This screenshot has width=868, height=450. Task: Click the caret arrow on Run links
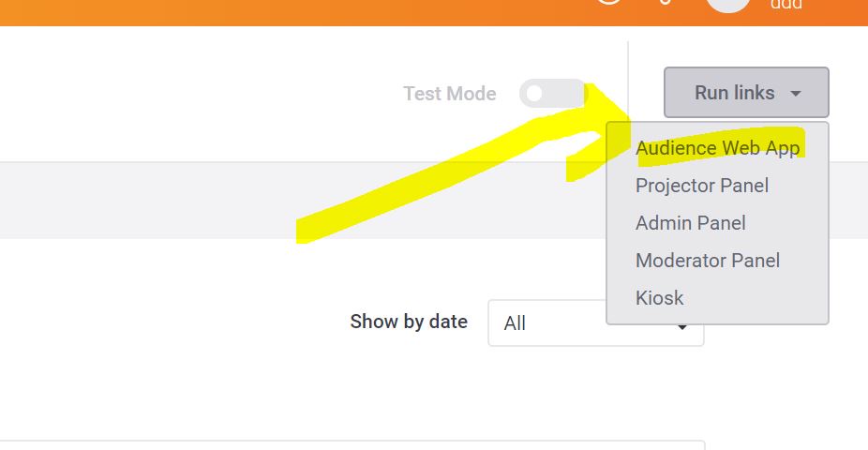796,94
